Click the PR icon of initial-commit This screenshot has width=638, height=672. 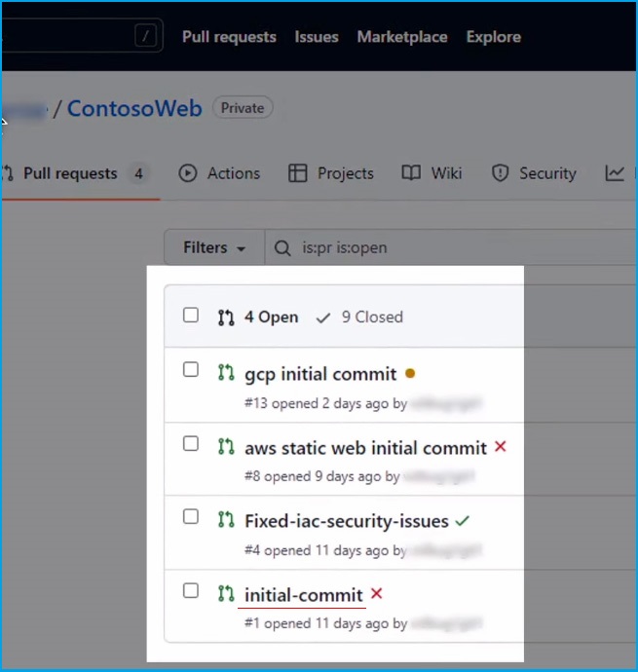tap(226, 593)
